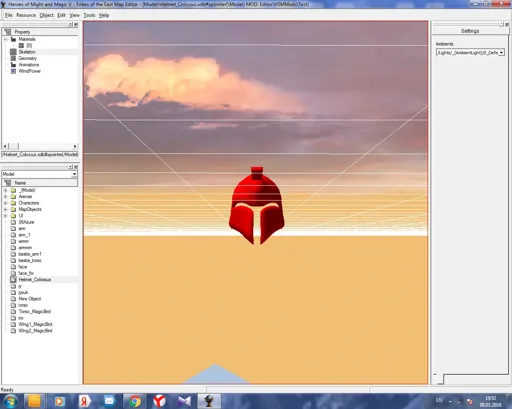Collapse the Materials tree node
The width and height of the screenshot is (512, 409).
5,39
